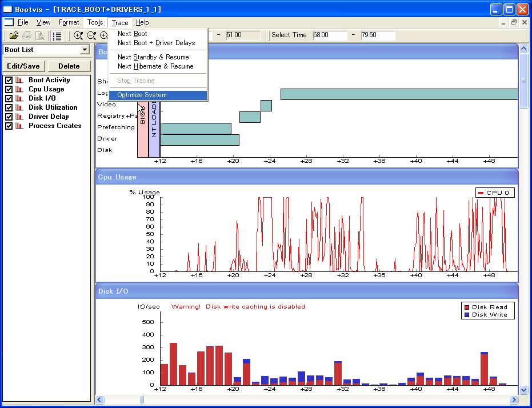Click the Select Time start field 68.00
Screen dimensions: 532x408
(x=330, y=35)
